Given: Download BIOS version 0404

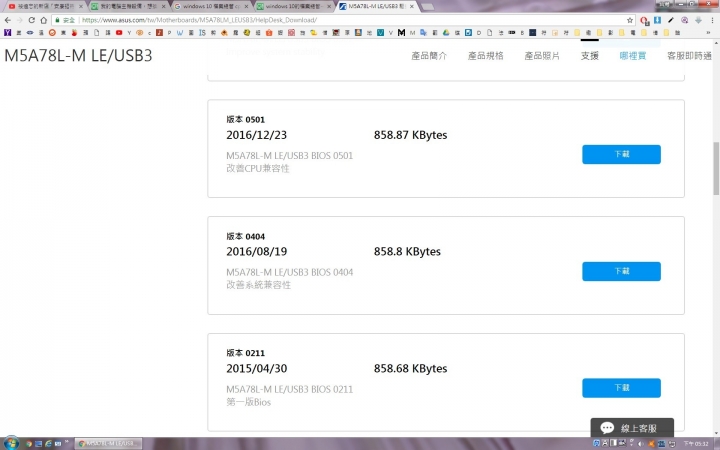Looking at the screenshot, I should pos(621,271).
